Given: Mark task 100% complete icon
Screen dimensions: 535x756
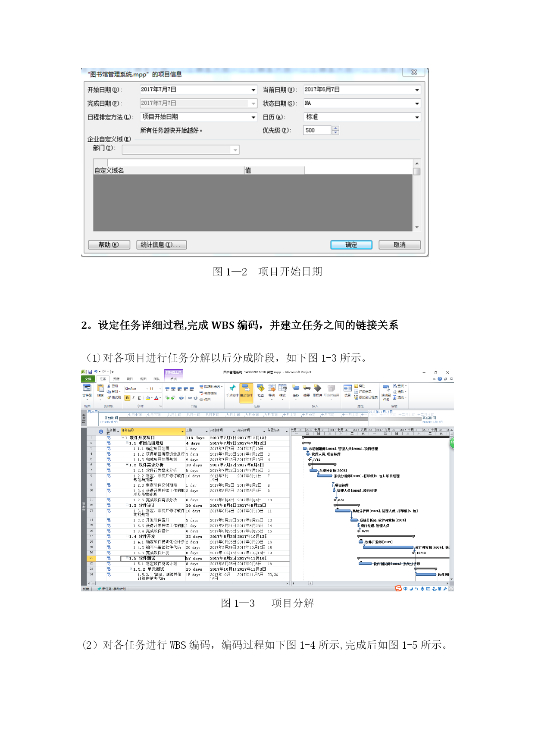Looking at the screenshot, I should [191, 389].
